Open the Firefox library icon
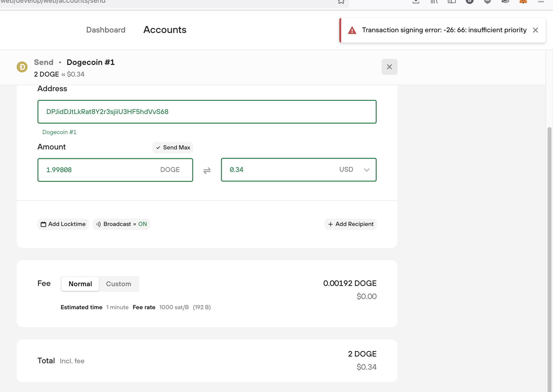Screen dimensions: 553x392 tap(434, 1)
